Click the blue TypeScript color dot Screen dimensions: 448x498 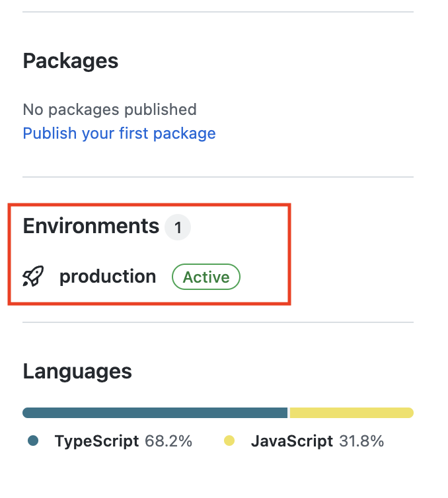(33, 441)
